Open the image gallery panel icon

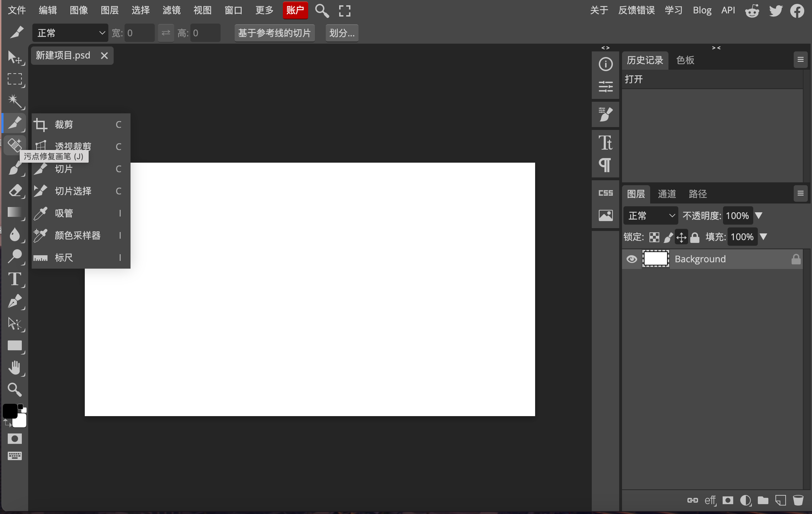point(605,215)
